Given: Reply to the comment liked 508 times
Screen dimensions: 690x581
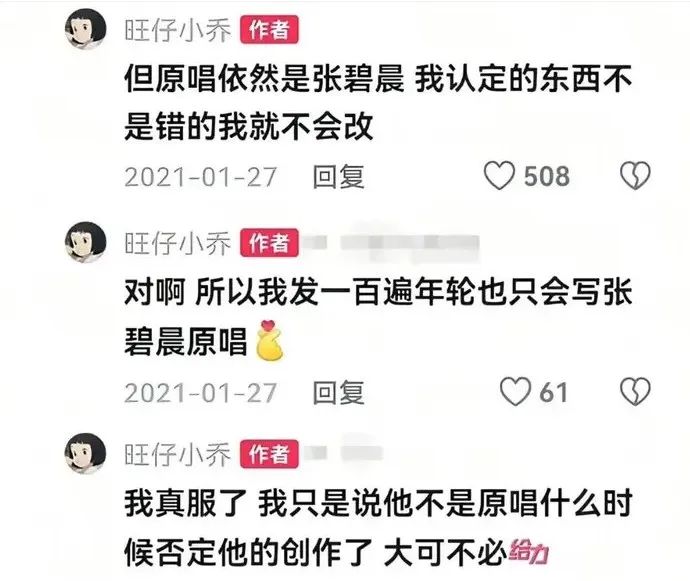Looking at the screenshot, I should pos(338,177).
